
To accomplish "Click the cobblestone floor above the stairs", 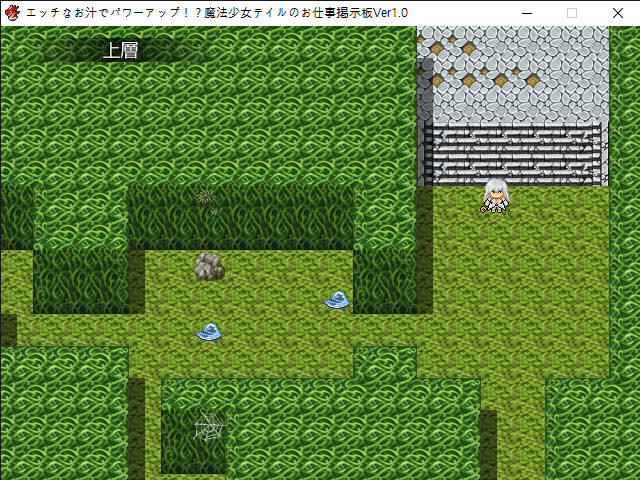I will tap(513, 74).
